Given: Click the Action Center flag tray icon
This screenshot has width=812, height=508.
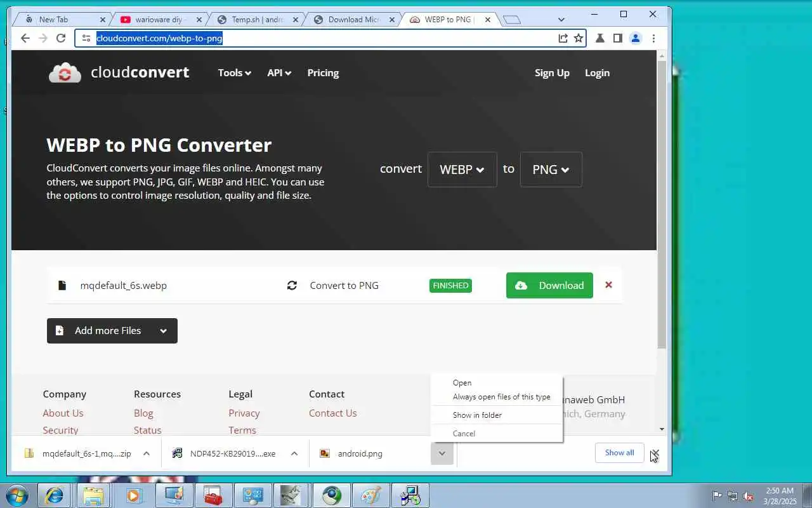Looking at the screenshot, I should click(717, 496).
